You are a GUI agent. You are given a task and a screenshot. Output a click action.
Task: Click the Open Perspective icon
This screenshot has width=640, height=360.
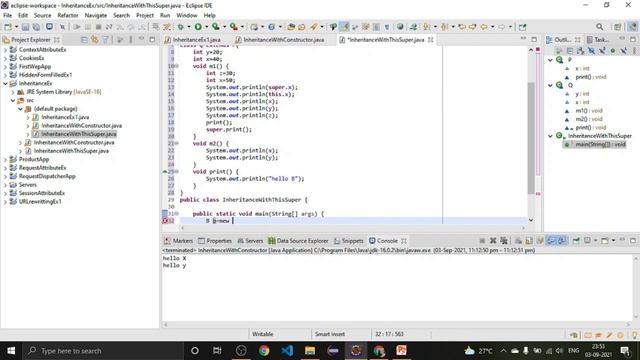(x=618, y=27)
